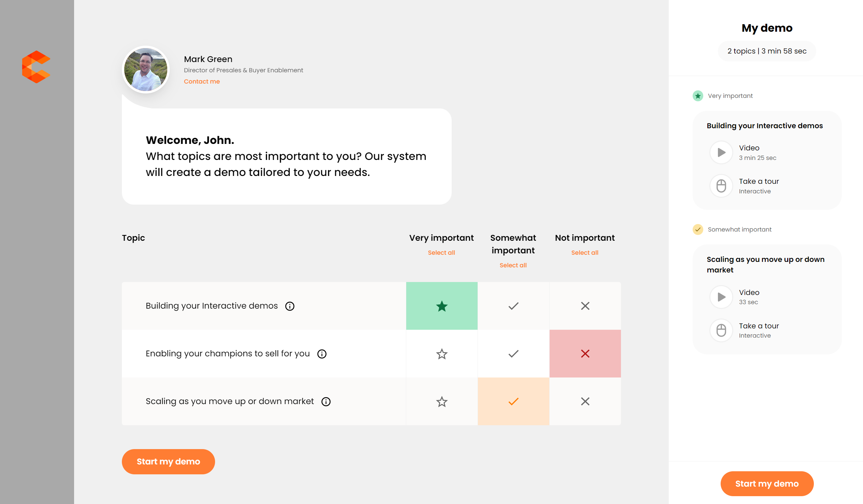Mark Scaling topic as very important star
Screen dimensions: 863x504
coord(441,401)
